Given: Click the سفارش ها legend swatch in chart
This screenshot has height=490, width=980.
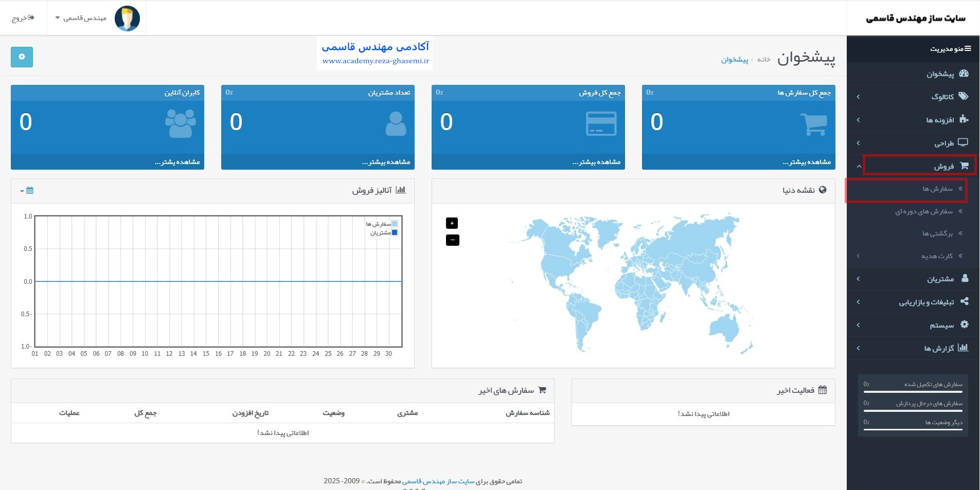Looking at the screenshot, I should [395, 224].
